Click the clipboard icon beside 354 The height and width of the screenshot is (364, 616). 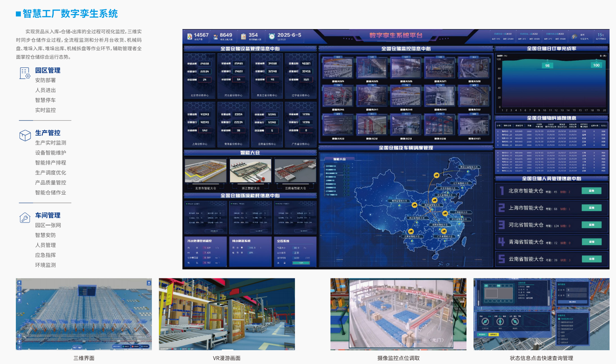244,35
